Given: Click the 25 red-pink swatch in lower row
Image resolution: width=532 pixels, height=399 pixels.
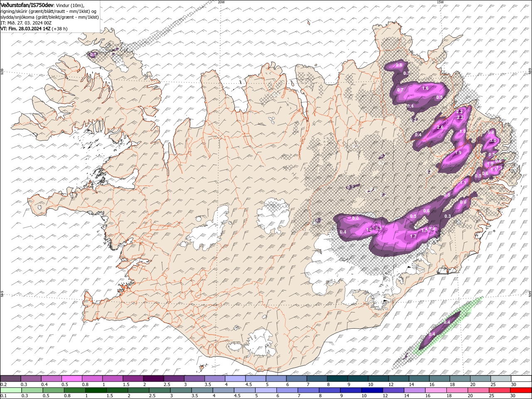Looking at the screenshot, I should 499,390.
